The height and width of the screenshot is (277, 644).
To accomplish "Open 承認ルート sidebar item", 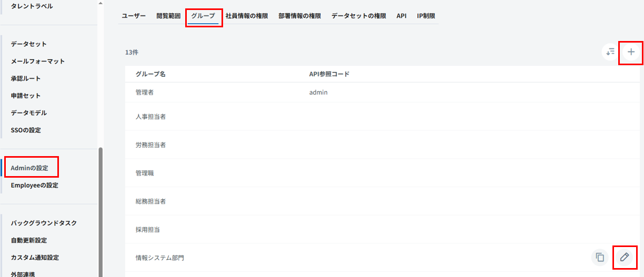I will pyautogui.click(x=26, y=78).
